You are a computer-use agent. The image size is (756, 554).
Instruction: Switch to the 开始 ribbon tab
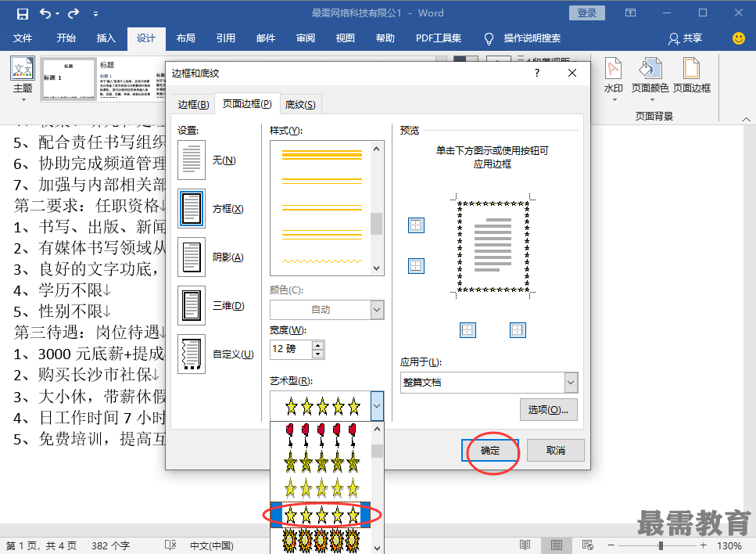pyautogui.click(x=66, y=38)
